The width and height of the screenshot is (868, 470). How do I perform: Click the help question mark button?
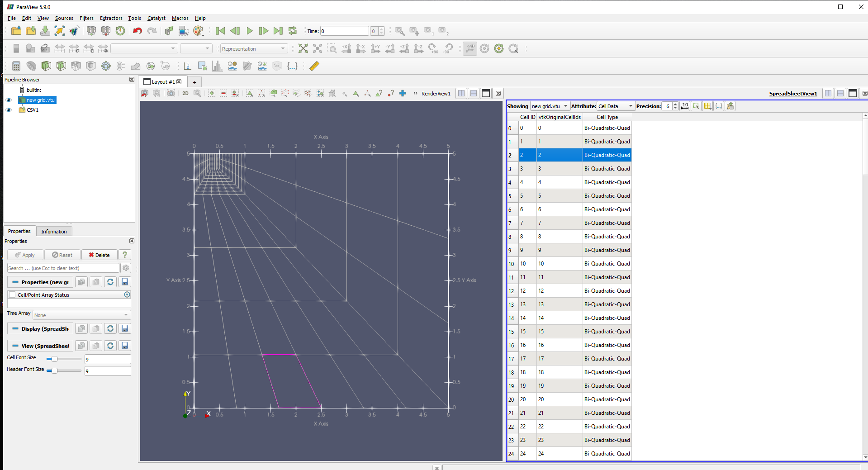point(125,255)
